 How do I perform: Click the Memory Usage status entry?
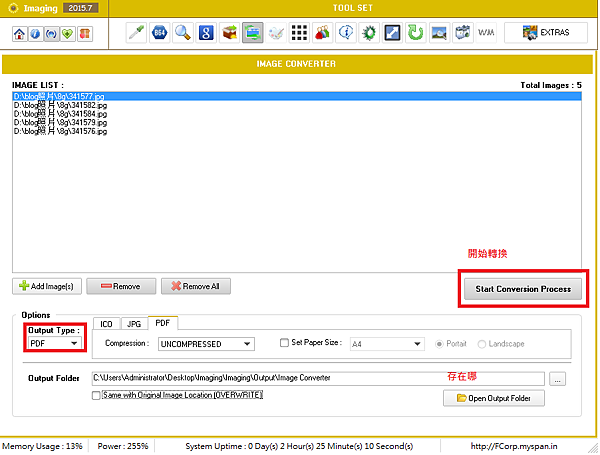(42, 447)
